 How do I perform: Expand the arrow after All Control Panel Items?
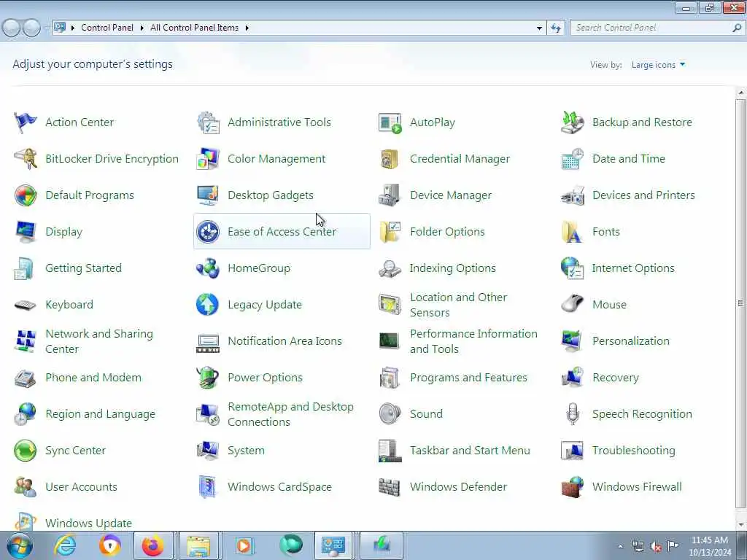(x=247, y=28)
